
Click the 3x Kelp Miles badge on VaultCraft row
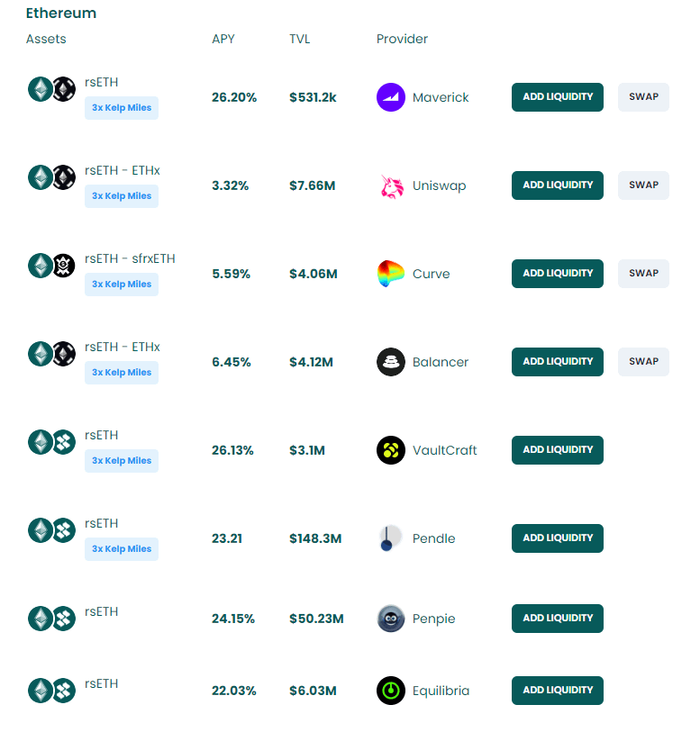tap(122, 461)
